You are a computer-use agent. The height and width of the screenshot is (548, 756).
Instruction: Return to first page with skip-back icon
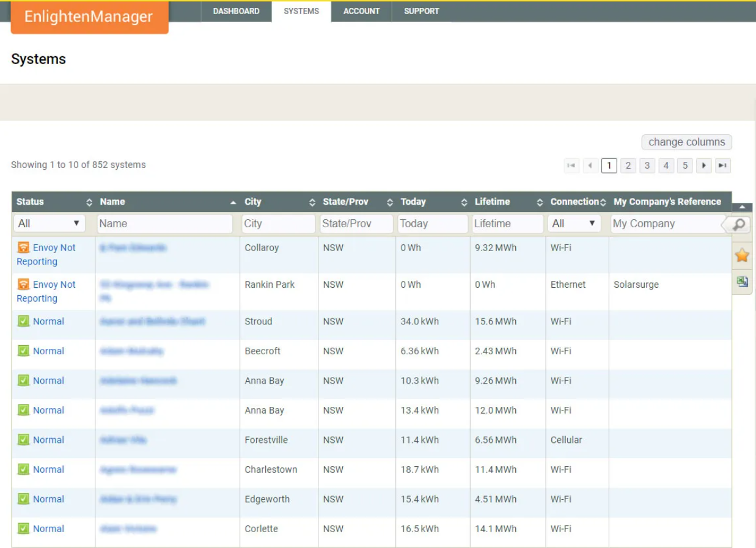(571, 165)
